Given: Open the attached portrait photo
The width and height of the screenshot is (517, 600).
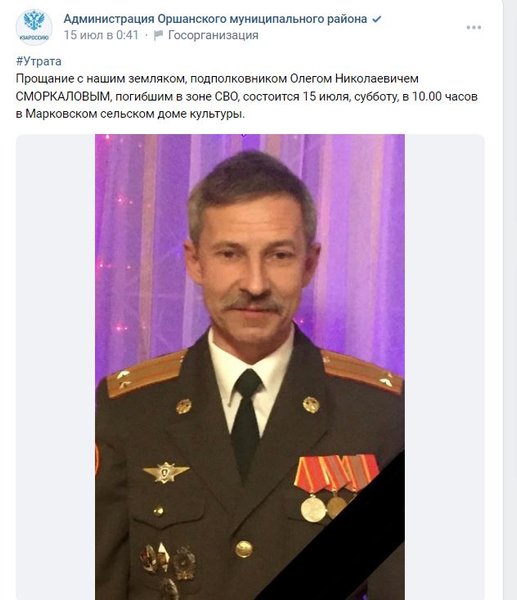Looking at the screenshot, I should [250, 367].
